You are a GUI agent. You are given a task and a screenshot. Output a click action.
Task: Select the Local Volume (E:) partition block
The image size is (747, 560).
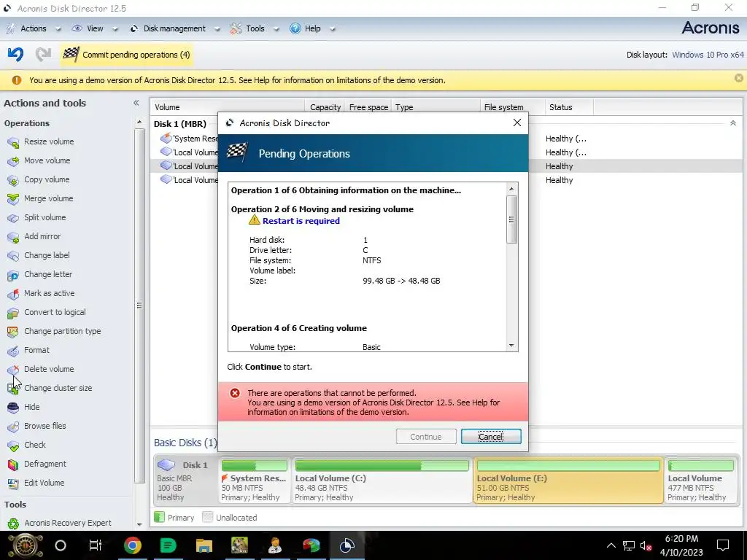[568, 480]
